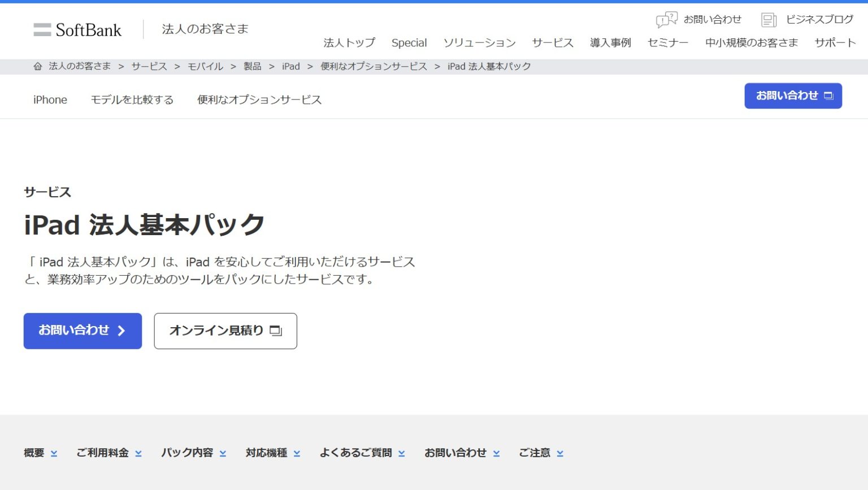Image resolution: width=868 pixels, height=490 pixels.
Task: Jump to パック内容 section anchor
Action: [193, 453]
